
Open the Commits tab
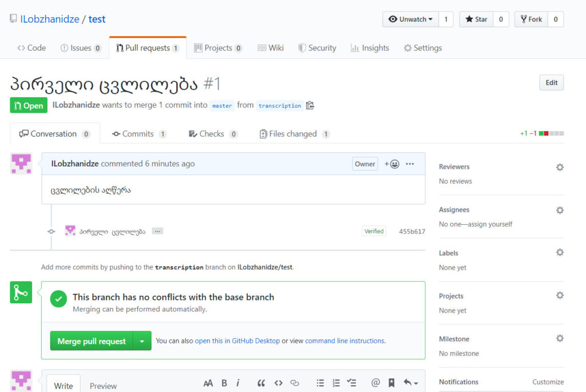pos(138,134)
